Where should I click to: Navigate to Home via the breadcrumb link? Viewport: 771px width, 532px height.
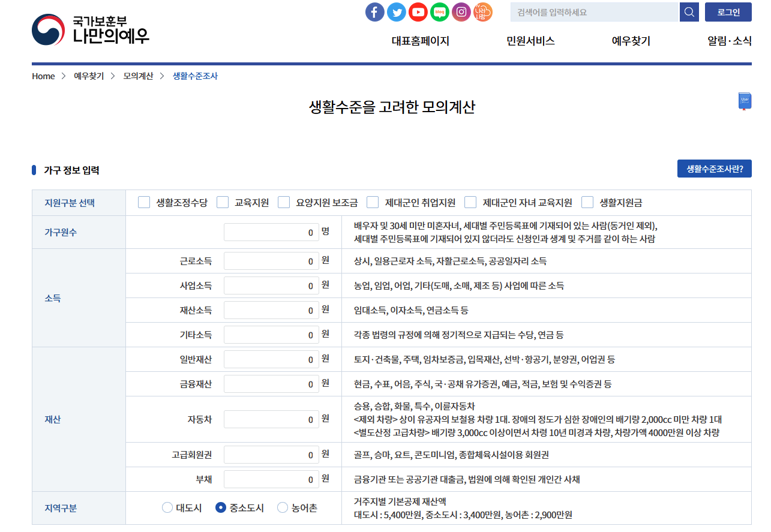(43, 76)
